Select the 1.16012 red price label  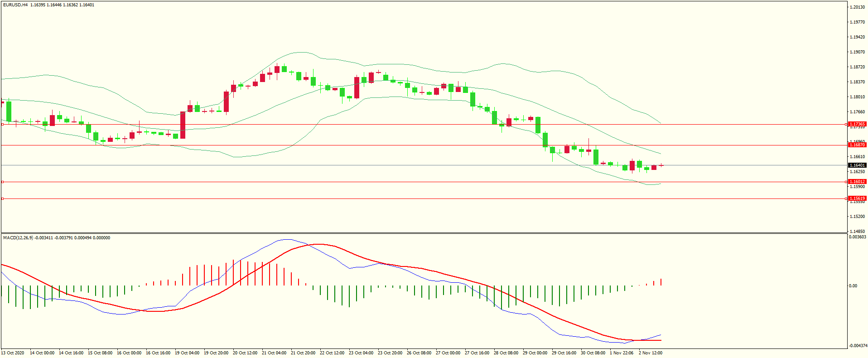pyautogui.click(x=857, y=182)
